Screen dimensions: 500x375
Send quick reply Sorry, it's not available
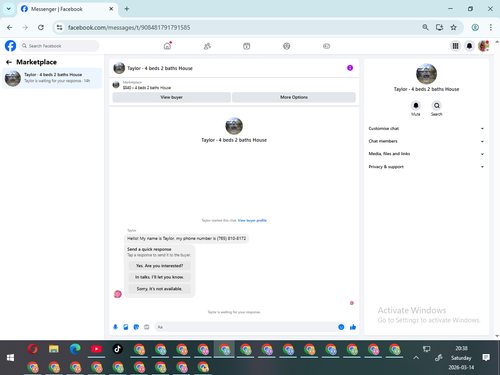pyautogui.click(x=159, y=289)
